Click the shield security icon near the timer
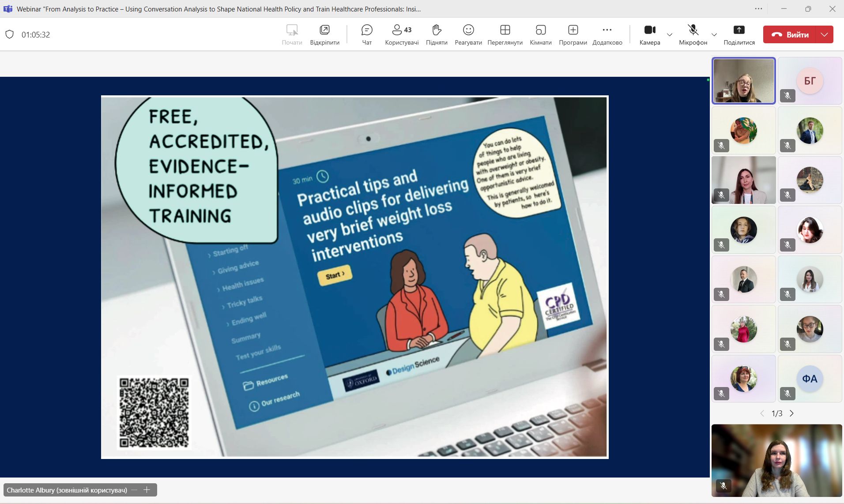The height and width of the screenshot is (504, 844). [9, 34]
